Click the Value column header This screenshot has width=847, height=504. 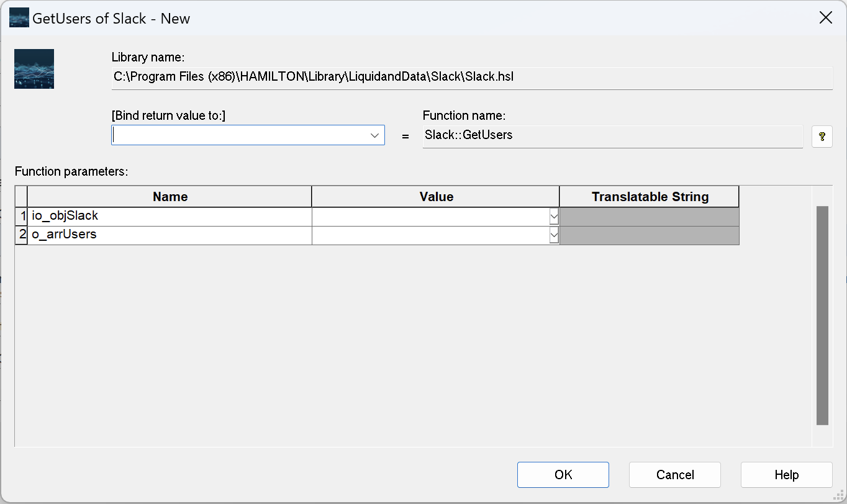436,197
